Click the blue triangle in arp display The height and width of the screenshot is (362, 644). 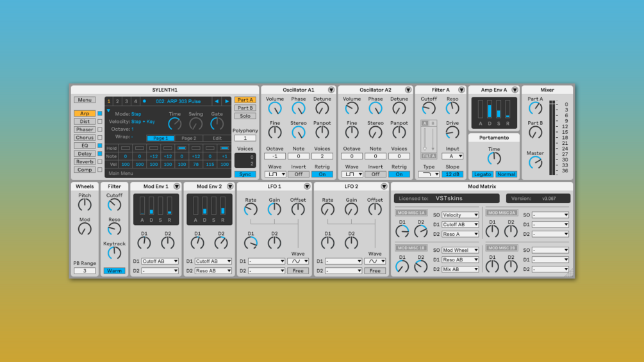(108, 110)
